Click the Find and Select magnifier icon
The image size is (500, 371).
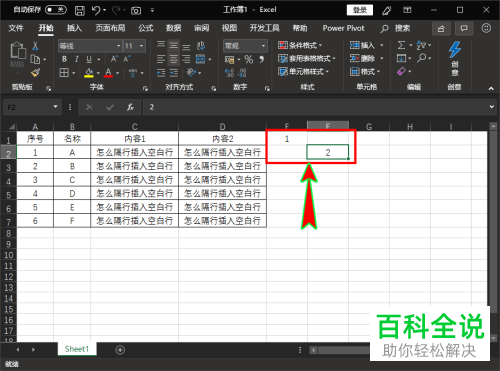point(422,58)
